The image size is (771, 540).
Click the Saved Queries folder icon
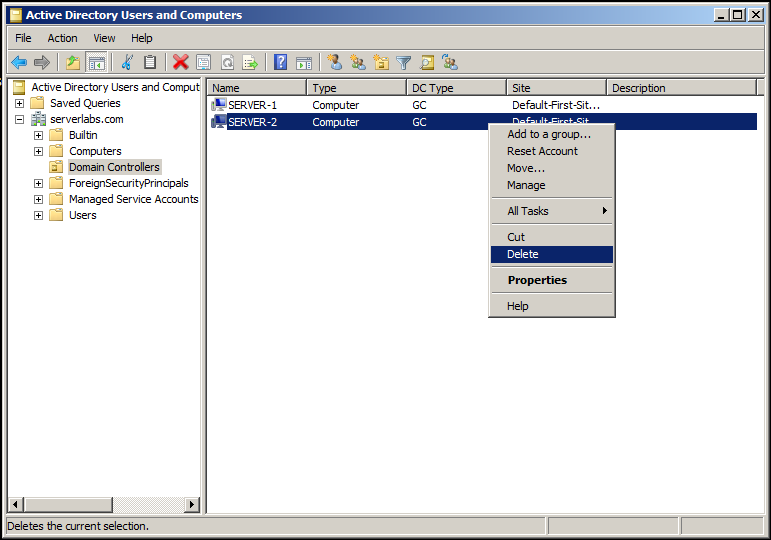(x=37, y=103)
